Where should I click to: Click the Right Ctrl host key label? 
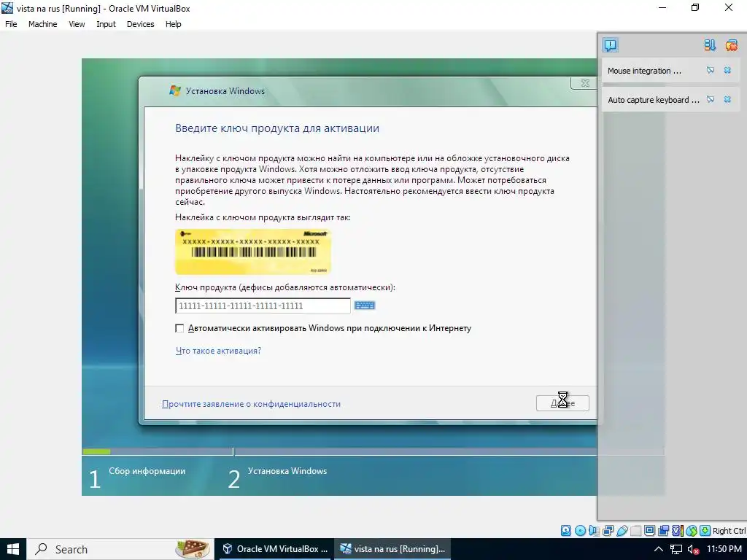click(x=729, y=531)
